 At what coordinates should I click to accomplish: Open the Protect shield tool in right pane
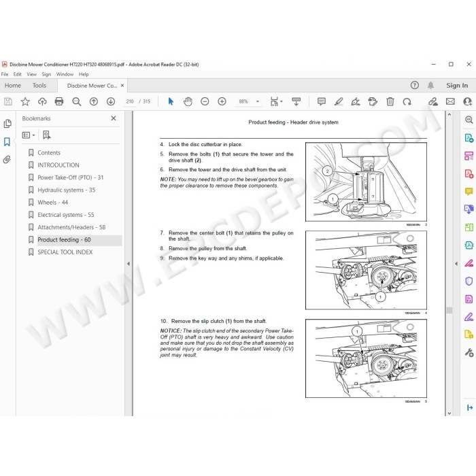tap(469, 281)
